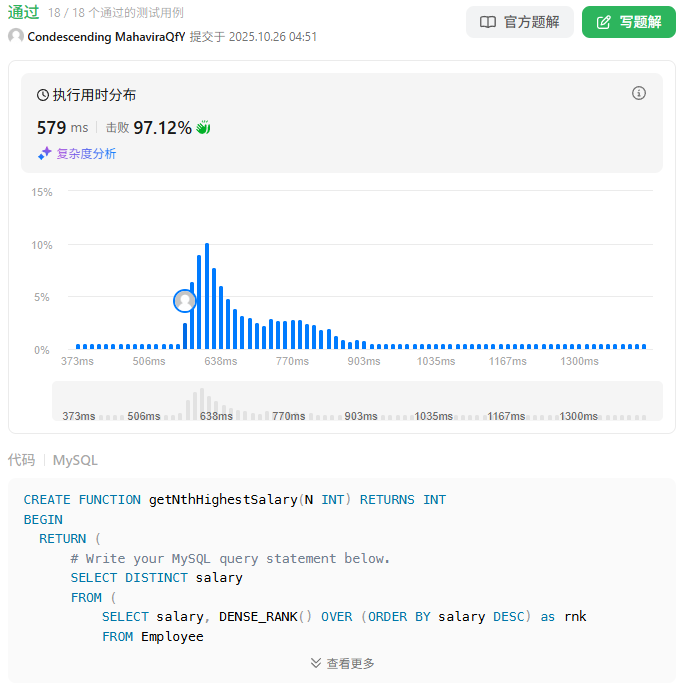Expand the code with 查看更多
Screen dimensions: 694x684
pyautogui.click(x=342, y=663)
